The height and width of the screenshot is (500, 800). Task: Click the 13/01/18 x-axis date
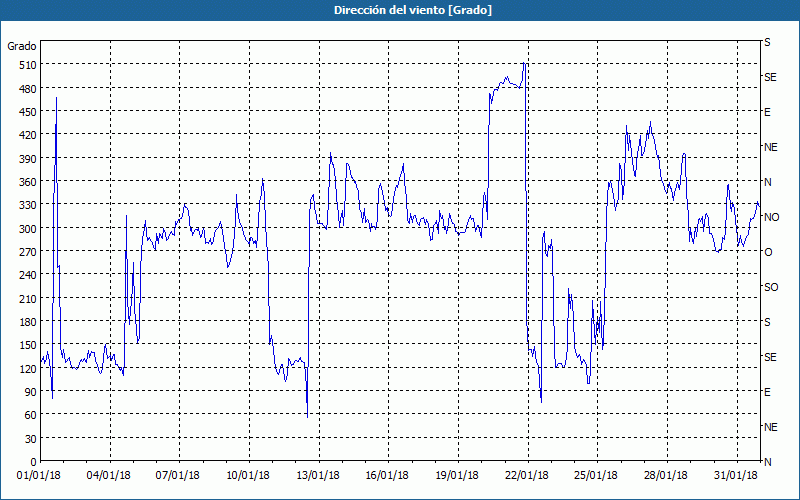(x=318, y=476)
